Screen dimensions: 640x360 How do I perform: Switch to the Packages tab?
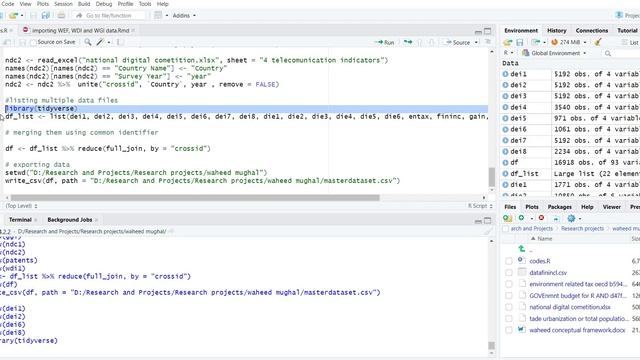(x=559, y=207)
